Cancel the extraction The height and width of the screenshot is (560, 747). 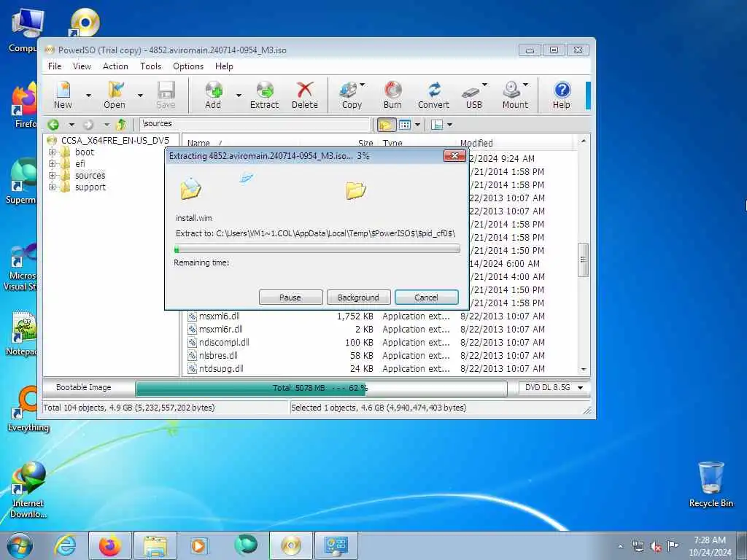pos(426,297)
